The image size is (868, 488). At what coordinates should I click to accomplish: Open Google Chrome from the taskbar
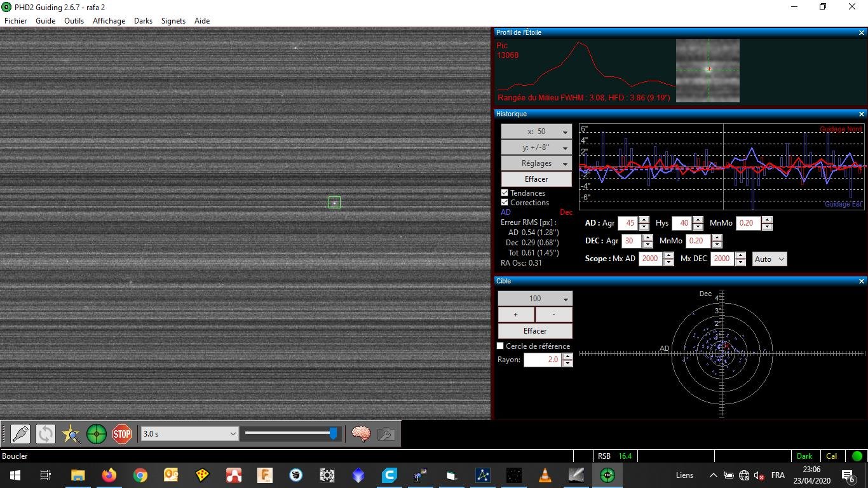(140, 475)
